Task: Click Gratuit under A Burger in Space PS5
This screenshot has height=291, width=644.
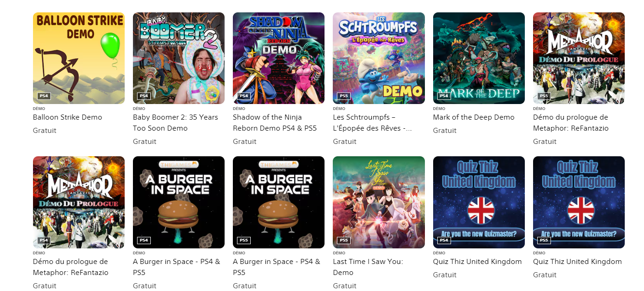Action: [244, 285]
